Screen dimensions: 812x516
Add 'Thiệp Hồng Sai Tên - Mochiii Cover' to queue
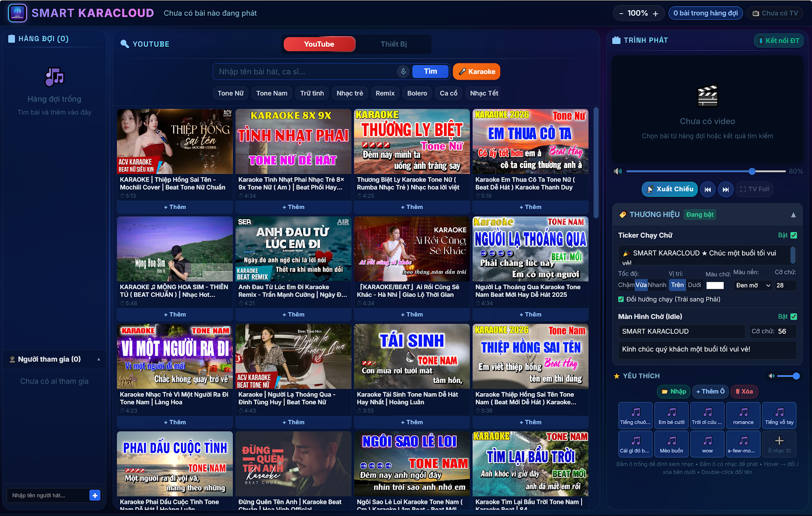coord(175,207)
